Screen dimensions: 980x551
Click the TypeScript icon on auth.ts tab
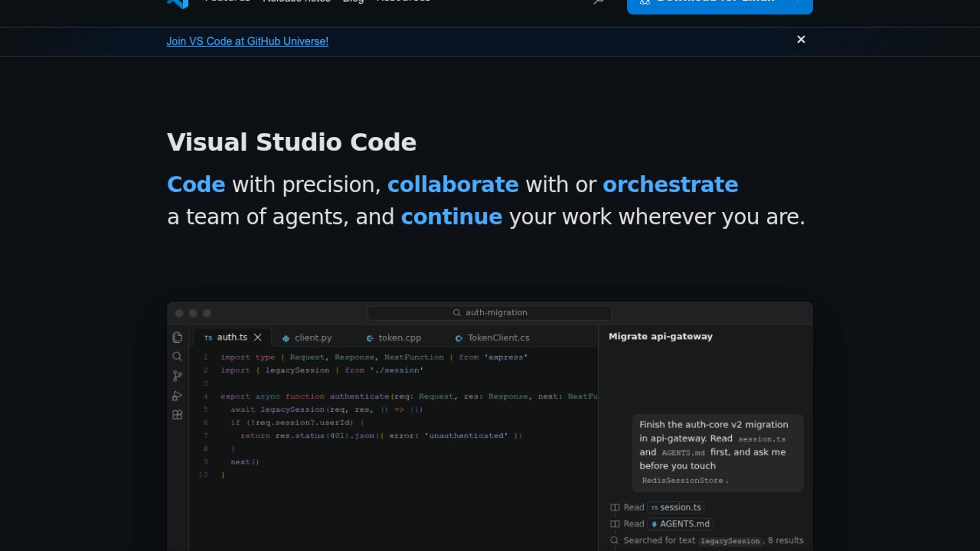click(x=208, y=338)
